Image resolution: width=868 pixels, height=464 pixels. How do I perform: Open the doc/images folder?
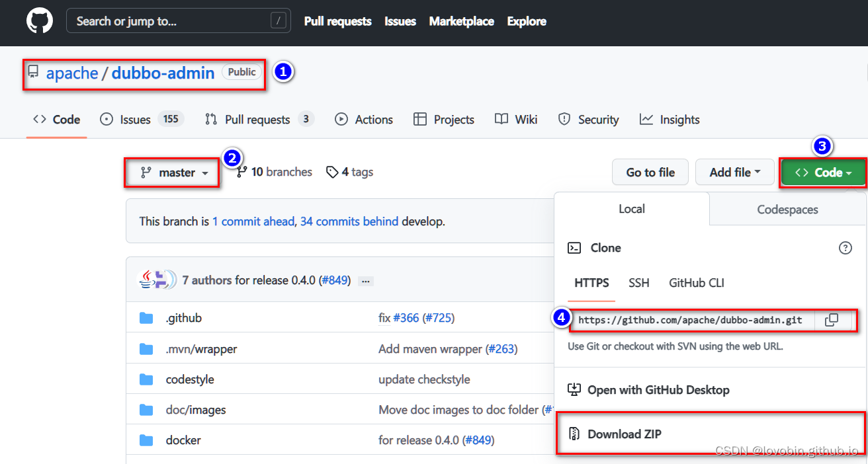pos(196,410)
